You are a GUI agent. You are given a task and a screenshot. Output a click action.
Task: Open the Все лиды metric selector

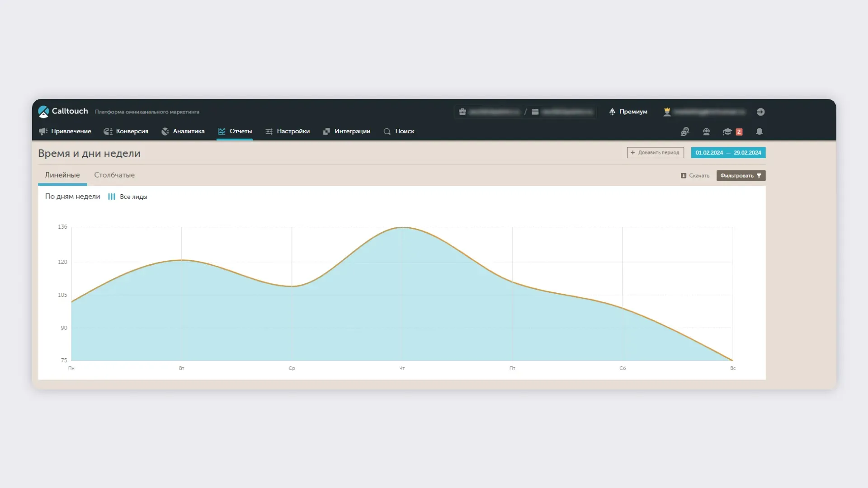click(x=128, y=197)
